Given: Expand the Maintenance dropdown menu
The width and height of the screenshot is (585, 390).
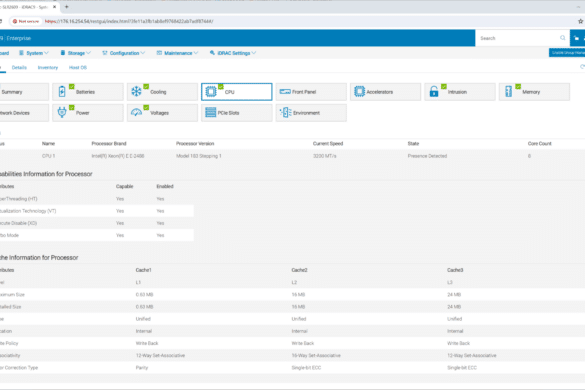Looking at the screenshot, I should coord(177,53).
